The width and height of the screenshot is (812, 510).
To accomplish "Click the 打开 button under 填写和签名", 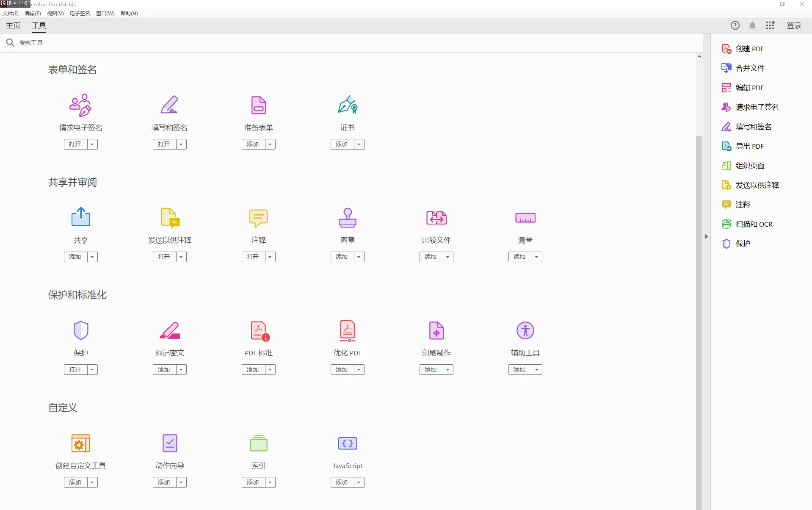I will [164, 144].
